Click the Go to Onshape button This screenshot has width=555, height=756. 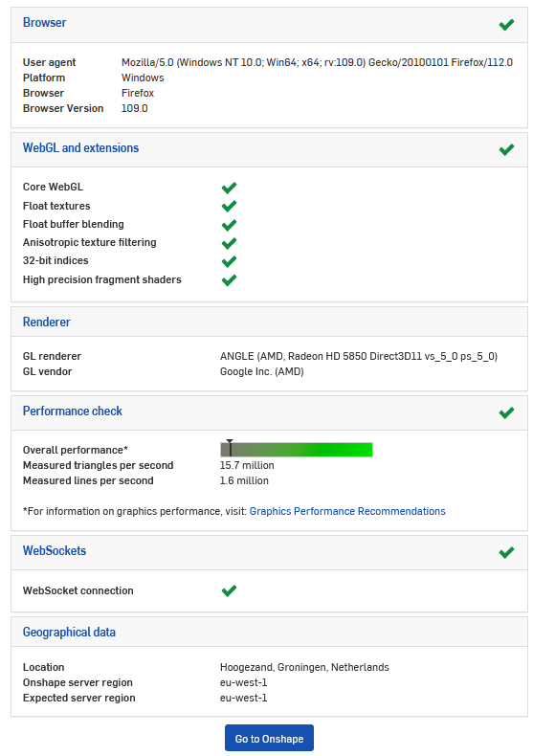pyautogui.click(x=269, y=738)
